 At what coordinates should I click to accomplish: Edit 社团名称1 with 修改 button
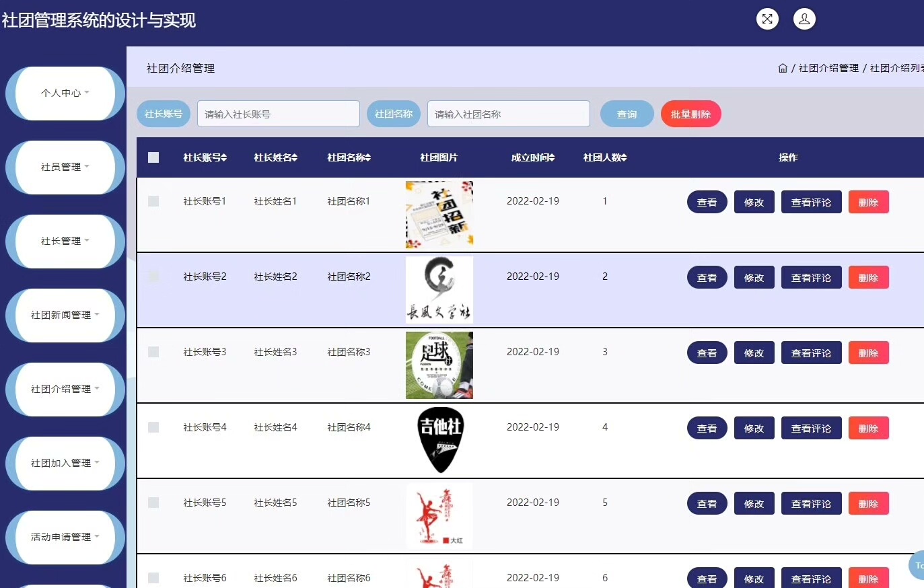[x=754, y=203]
